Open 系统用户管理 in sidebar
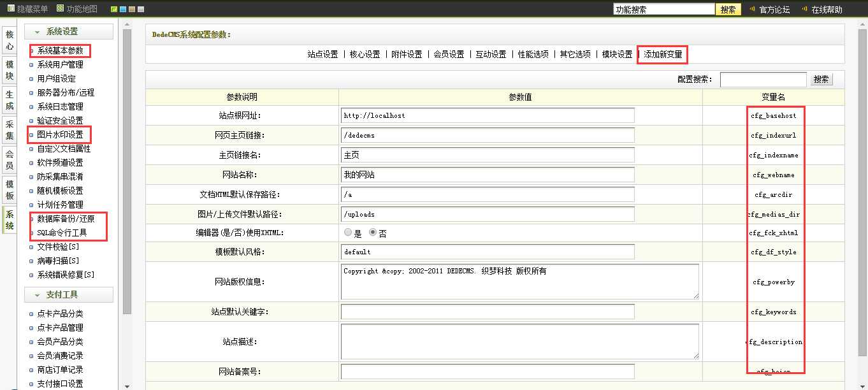The height and width of the screenshot is (390, 868). (60, 64)
